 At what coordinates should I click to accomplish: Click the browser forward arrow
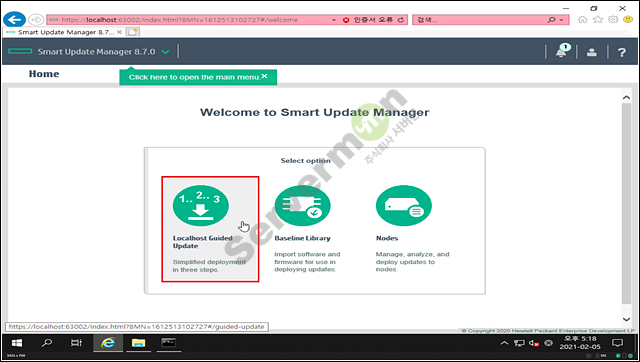[36, 20]
